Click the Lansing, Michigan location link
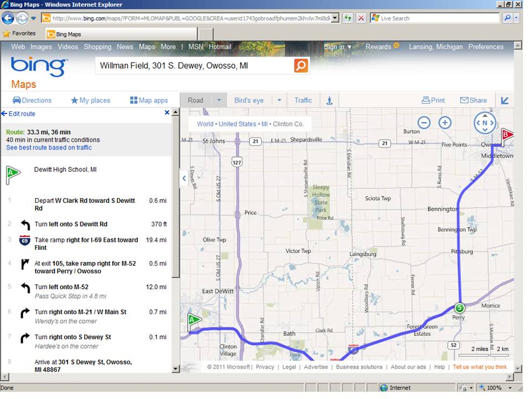The height and width of the screenshot is (399, 532). click(436, 47)
